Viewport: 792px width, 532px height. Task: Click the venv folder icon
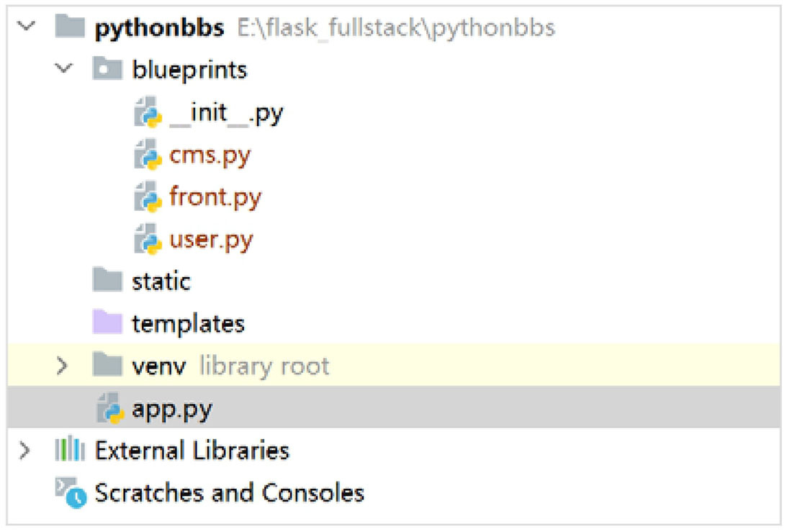coord(107,365)
